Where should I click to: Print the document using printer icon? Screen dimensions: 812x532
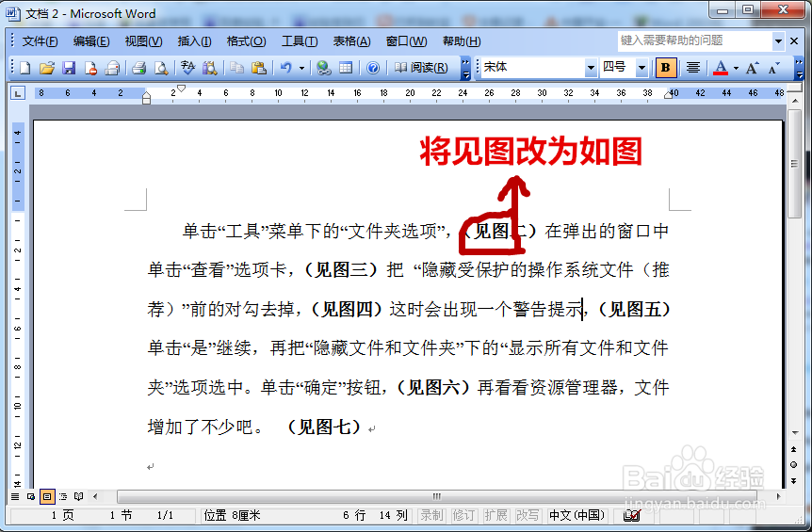[x=138, y=68]
